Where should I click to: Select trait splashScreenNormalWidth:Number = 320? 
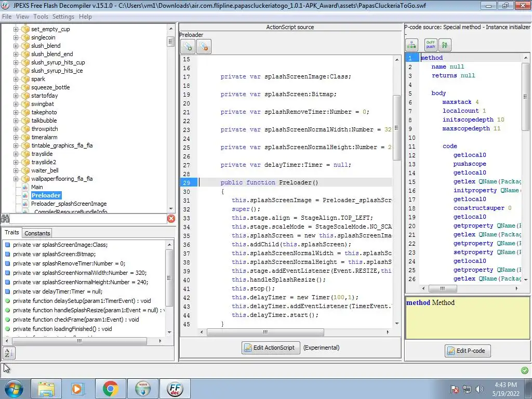(79, 273)
